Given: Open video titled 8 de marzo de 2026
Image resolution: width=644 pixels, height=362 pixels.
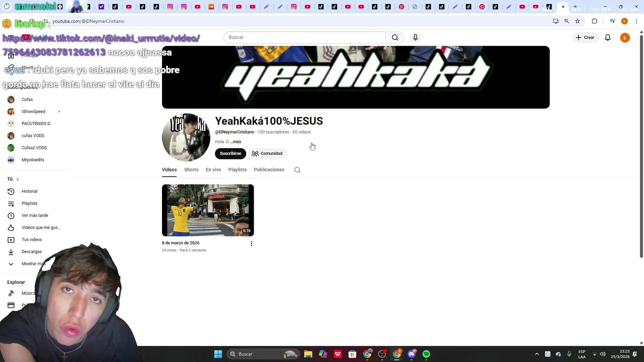Looking at the screenshot, I should pos(181,243).
